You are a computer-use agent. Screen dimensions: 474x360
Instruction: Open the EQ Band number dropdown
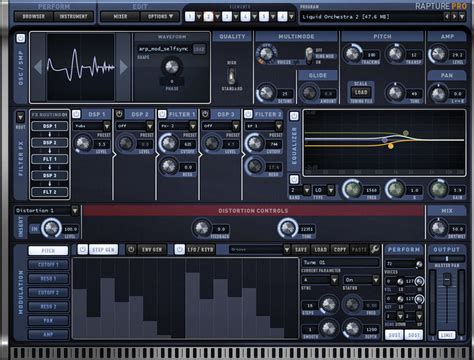point(307,190)
